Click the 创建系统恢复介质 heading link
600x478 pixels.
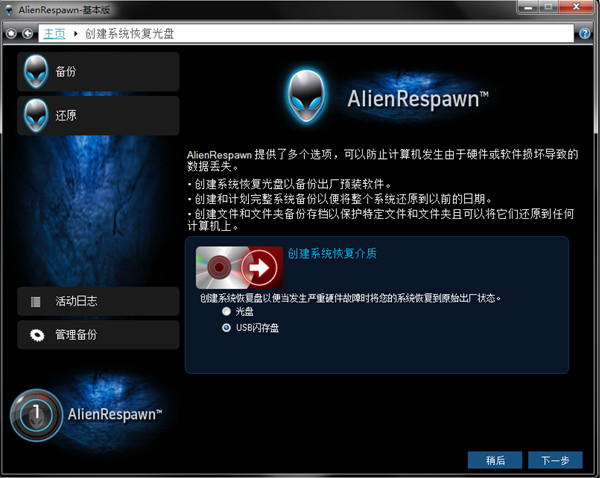332,253
